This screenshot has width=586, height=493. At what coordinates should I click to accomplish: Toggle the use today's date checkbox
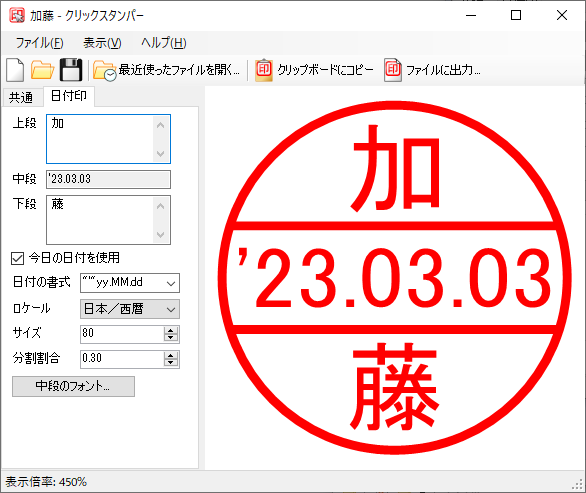pos(18,258)
